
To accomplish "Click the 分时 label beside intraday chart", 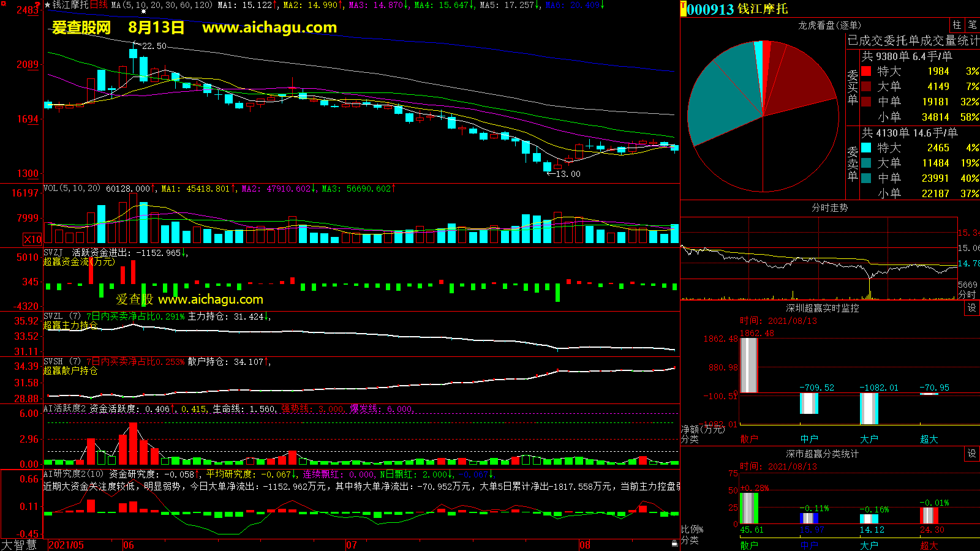I will (967, 295).
